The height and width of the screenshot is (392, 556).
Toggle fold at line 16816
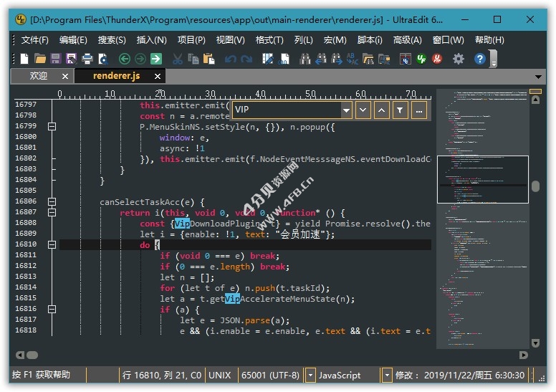click(x=51, y=309)
